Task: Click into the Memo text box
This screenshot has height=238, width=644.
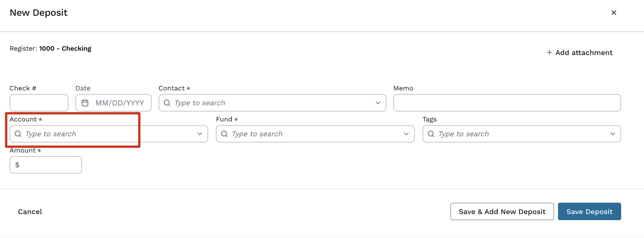Action: coord(507,103)
